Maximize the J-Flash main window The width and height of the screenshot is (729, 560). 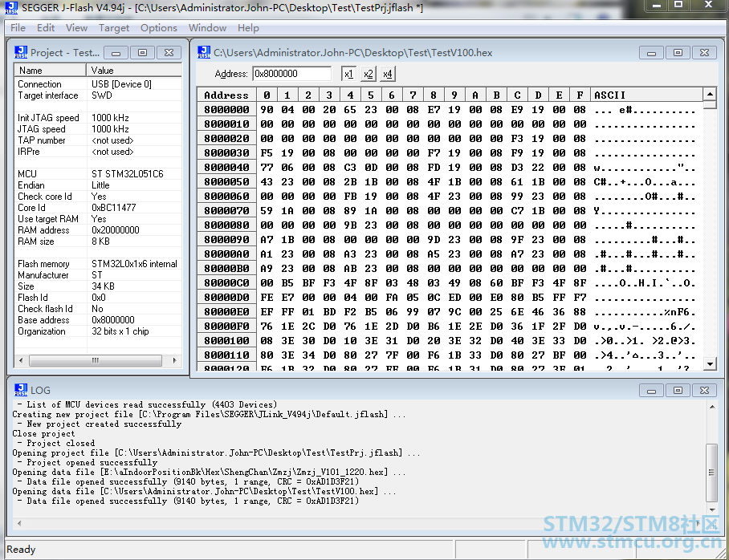(x=678, y=5)
